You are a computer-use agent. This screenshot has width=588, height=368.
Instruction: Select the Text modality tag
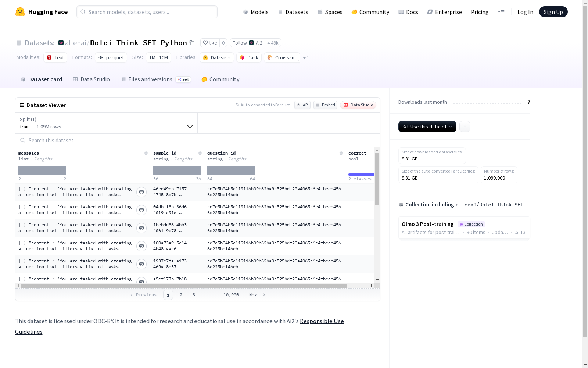coord(55,57)
